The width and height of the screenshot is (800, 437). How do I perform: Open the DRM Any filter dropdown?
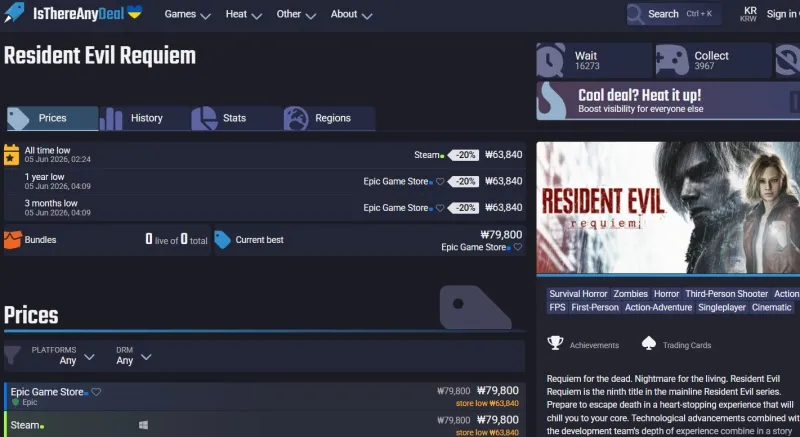[133, 356]
